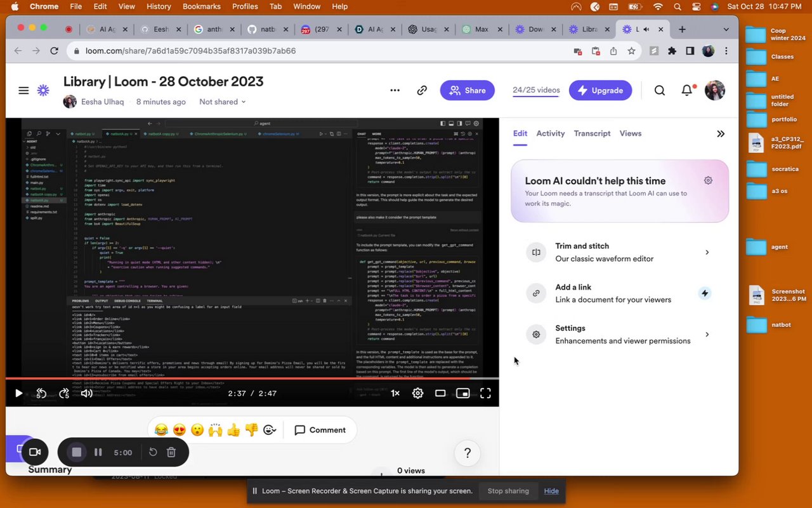Open the video player settings gear

(x=417, y=393)
